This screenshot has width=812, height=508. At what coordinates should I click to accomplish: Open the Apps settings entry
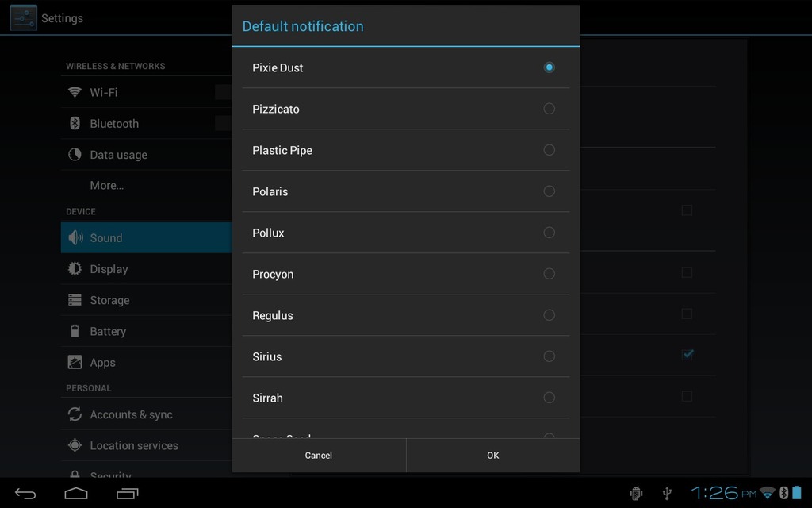point(146,362)
